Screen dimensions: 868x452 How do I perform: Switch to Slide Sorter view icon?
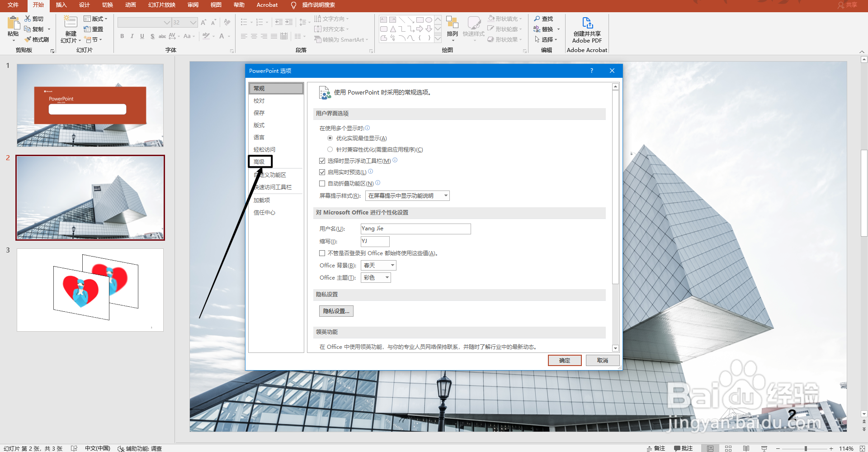coord(728,448)
